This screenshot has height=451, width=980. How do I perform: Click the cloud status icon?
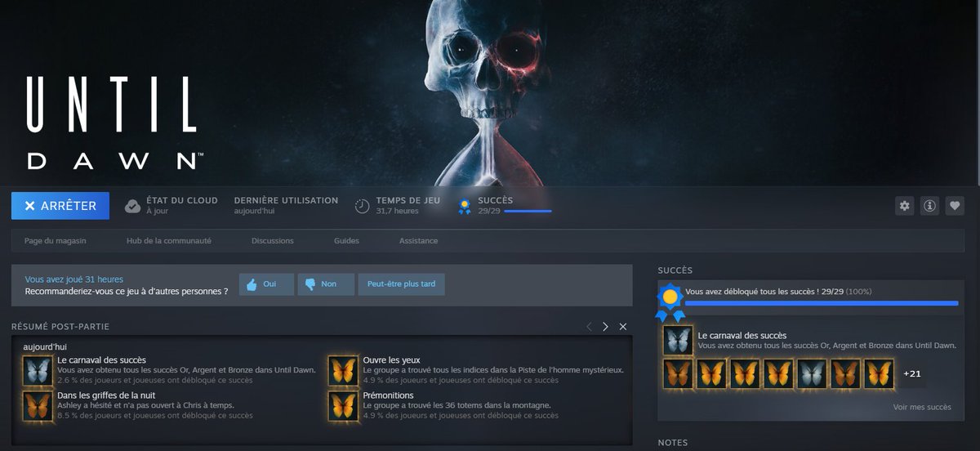(132, 206)
